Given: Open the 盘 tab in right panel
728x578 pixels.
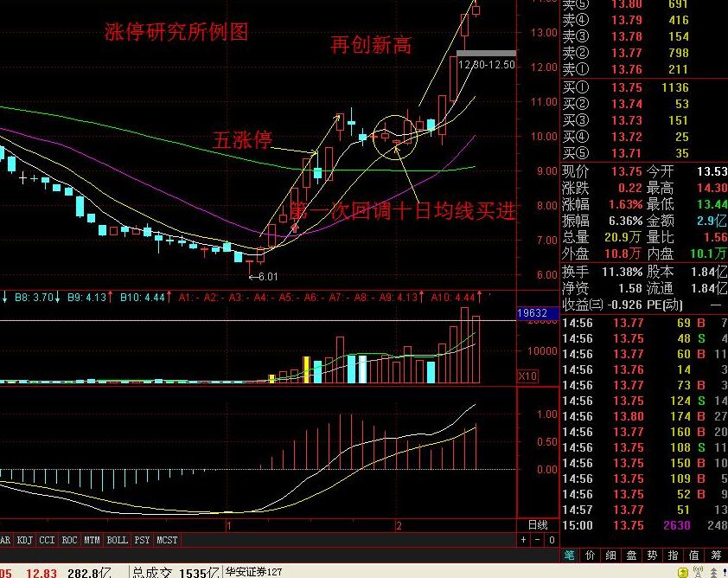Looking at the screenshot, I should tap(631, 556).
